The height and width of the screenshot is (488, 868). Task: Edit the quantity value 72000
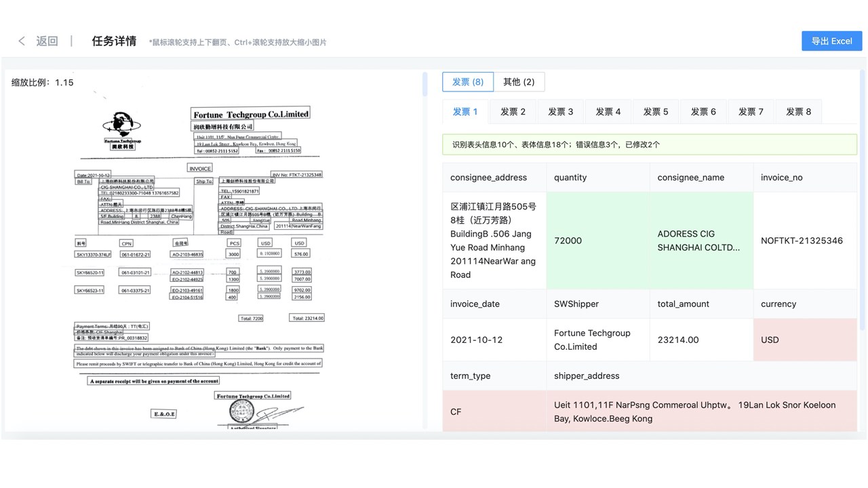click(597, 241)
